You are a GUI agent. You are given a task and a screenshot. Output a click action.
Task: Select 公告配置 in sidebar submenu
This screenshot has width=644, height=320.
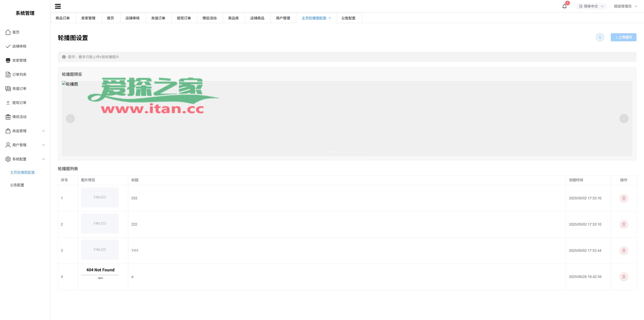tap(17, 185)
